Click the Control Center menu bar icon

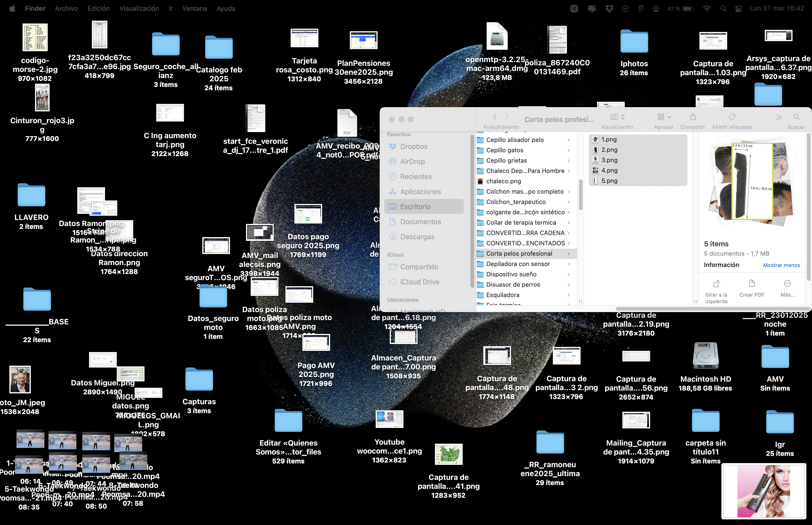(x=739, y=8)
